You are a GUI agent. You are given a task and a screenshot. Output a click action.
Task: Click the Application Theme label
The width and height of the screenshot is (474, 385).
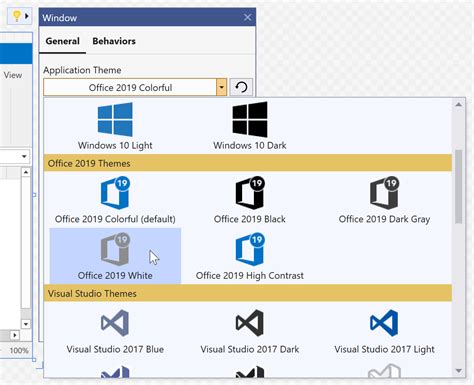[x=82, y=70]
